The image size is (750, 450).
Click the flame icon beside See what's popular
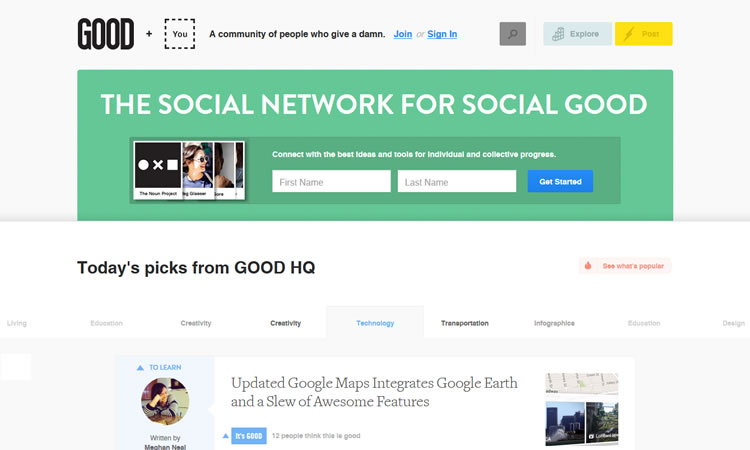[x=589, y=266]
